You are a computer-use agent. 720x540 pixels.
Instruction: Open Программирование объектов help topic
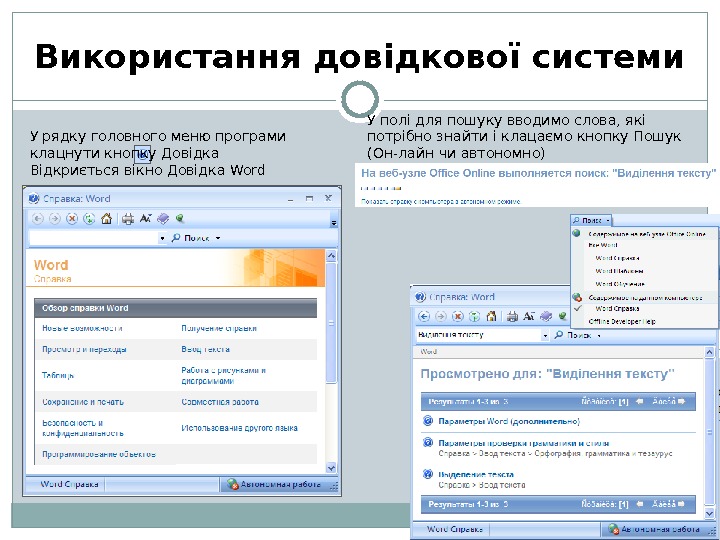tap(99, 454)
